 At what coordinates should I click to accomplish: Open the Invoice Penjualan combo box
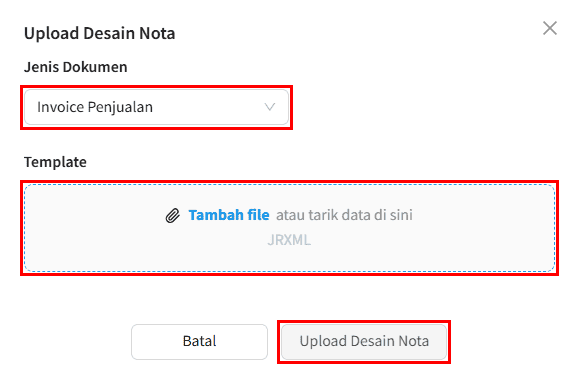coord(156,107)
